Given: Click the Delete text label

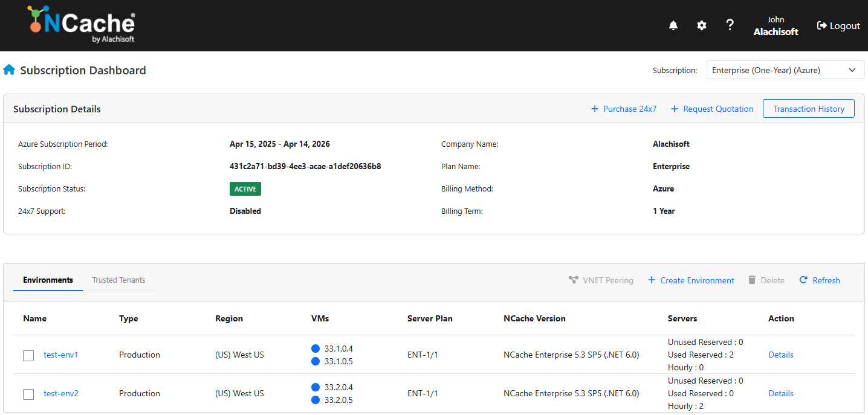Looking at the screenshot, I should tap(772, 280).
